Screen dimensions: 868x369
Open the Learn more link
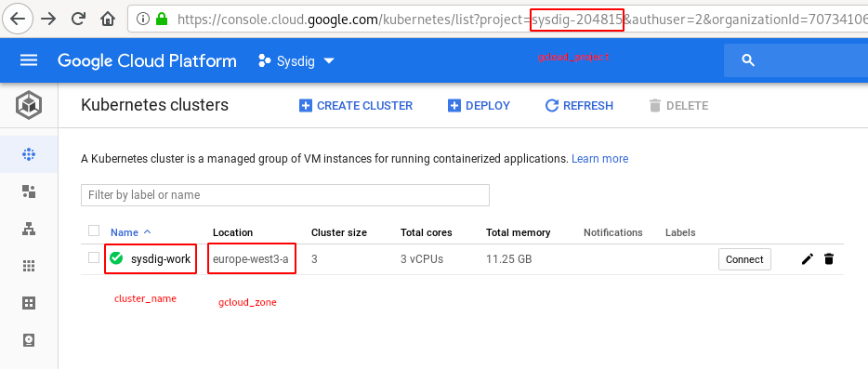pyautogui.click(x=599, y=158)
